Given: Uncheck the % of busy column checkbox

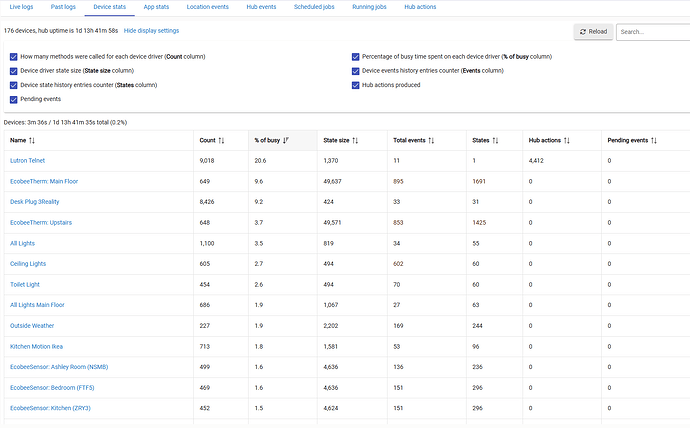Looking at the screenshot, I should [355, 57].
